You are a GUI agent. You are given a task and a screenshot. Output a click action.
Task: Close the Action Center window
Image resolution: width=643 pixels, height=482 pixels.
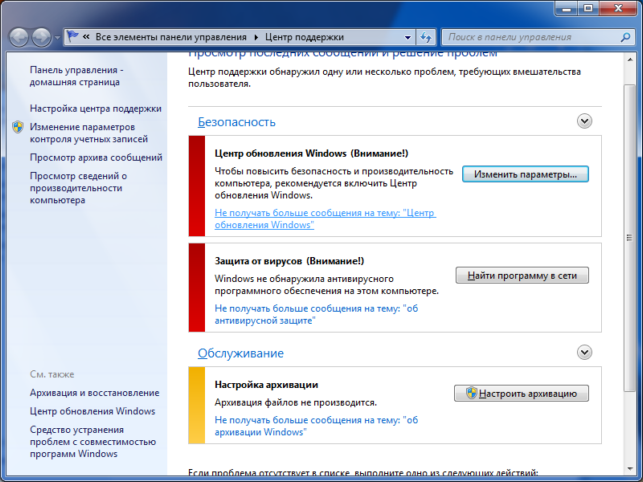point(618,9)
